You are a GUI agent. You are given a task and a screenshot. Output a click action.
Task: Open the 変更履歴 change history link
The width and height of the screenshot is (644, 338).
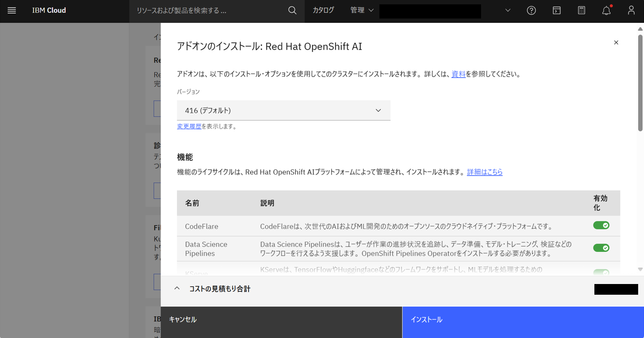click(189, 126)
